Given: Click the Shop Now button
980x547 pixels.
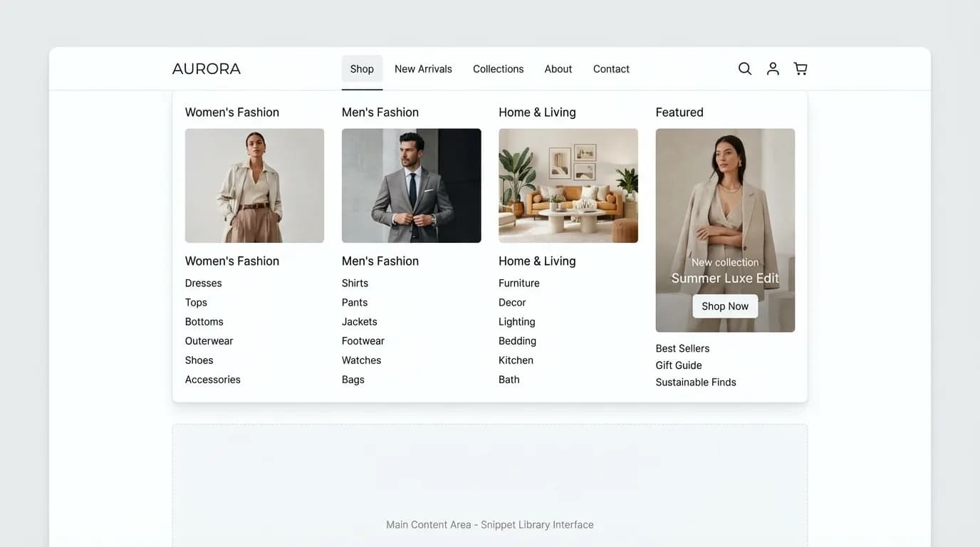Looking at the screenshot, I should pyautogui.click(x=725, y=306).
